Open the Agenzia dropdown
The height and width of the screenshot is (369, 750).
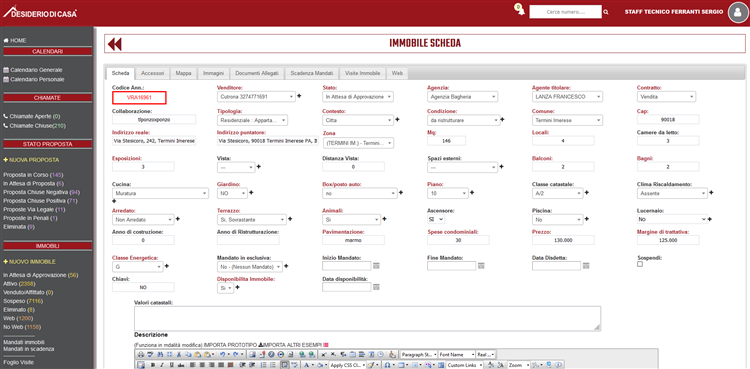click(x=463, y=97)
